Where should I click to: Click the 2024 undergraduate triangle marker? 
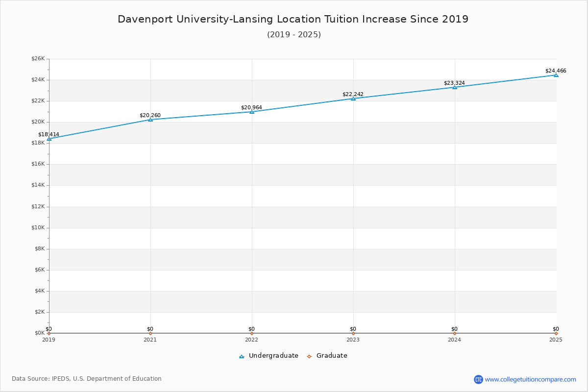455,87
